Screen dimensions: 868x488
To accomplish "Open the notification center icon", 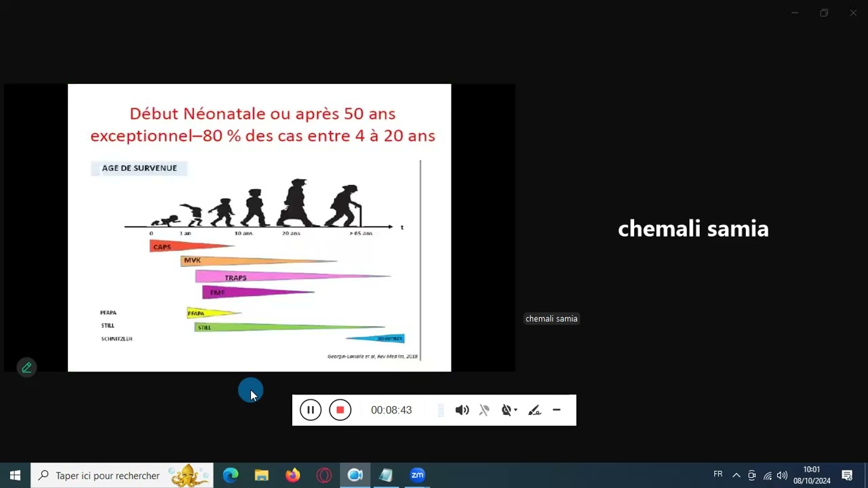I will (x=847, y=475).
